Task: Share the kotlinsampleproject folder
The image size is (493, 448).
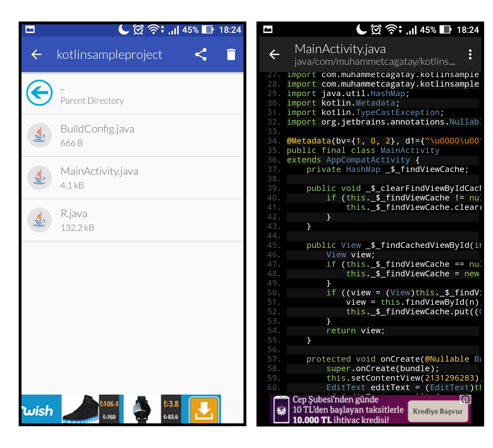Action: click(201, 54)
